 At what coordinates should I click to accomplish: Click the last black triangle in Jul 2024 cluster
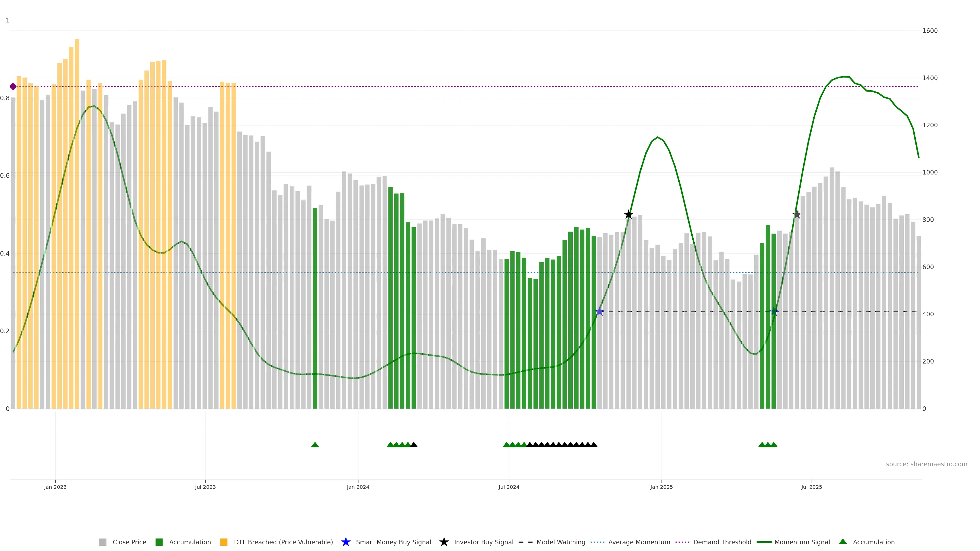(594, 445)
